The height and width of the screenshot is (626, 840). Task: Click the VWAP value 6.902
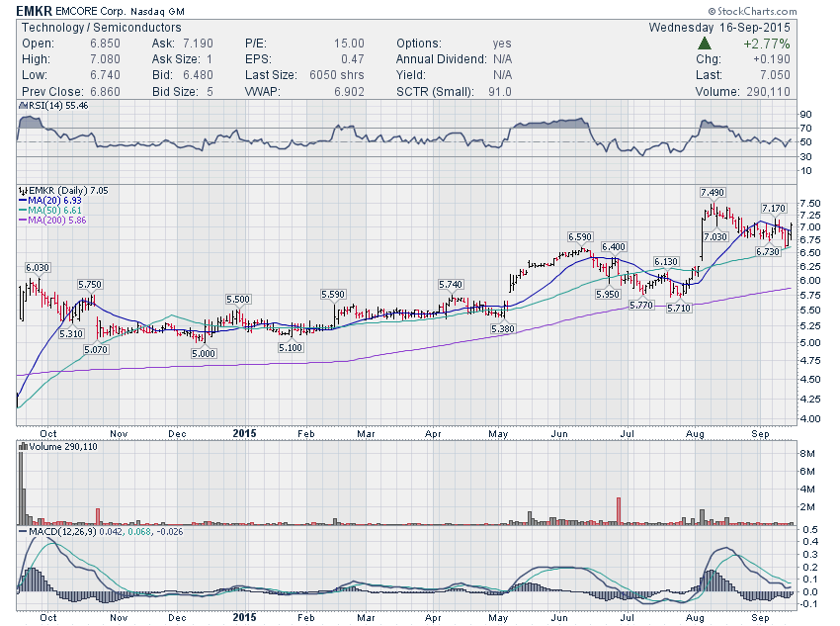click(x=349, y=92)
